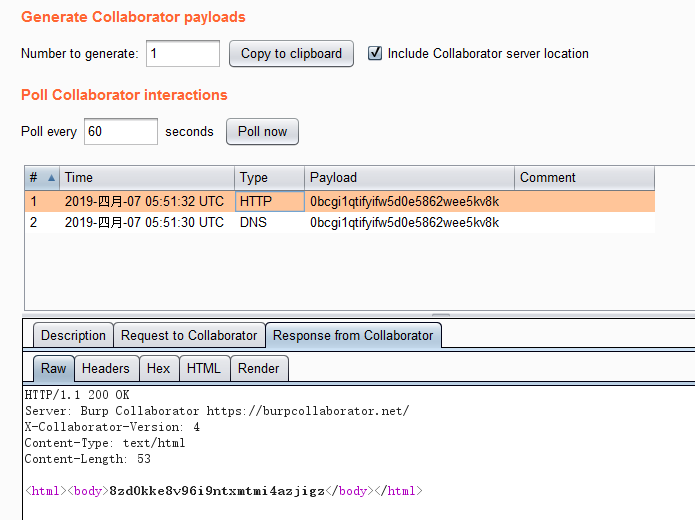The height and width of the screenshot is (520, 695).
Task: Switch to the Render view tab
Action: [259, 369]
